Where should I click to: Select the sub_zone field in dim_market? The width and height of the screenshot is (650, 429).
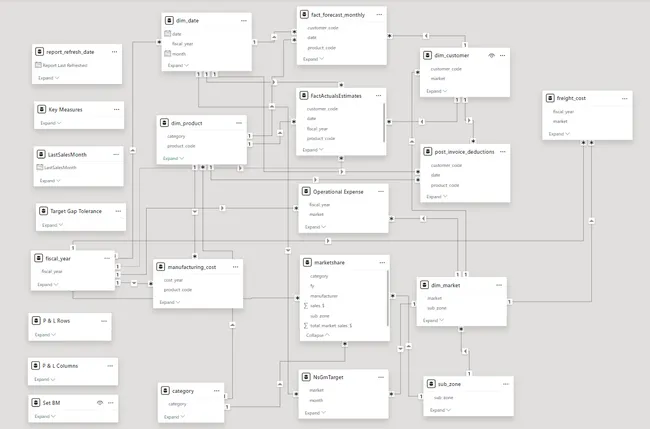[x=437, y=308]
